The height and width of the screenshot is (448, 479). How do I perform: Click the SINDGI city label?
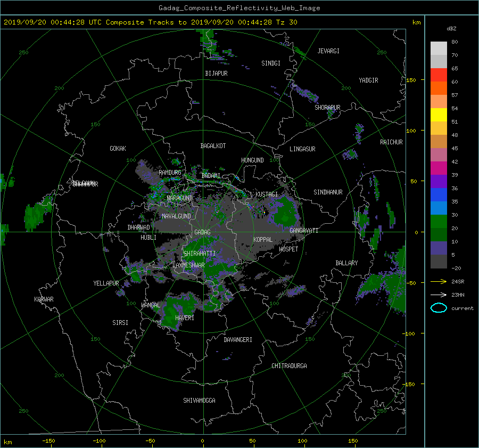coord(271,63)
